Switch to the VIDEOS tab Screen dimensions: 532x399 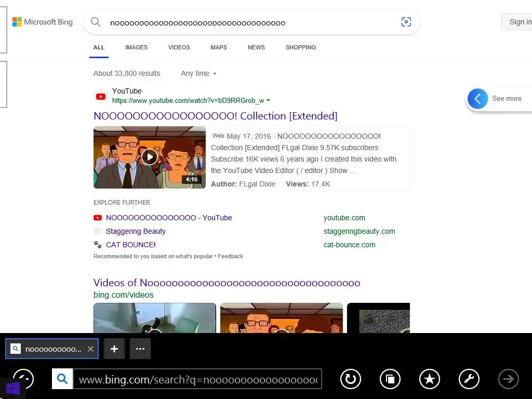(x=179, y=47)
